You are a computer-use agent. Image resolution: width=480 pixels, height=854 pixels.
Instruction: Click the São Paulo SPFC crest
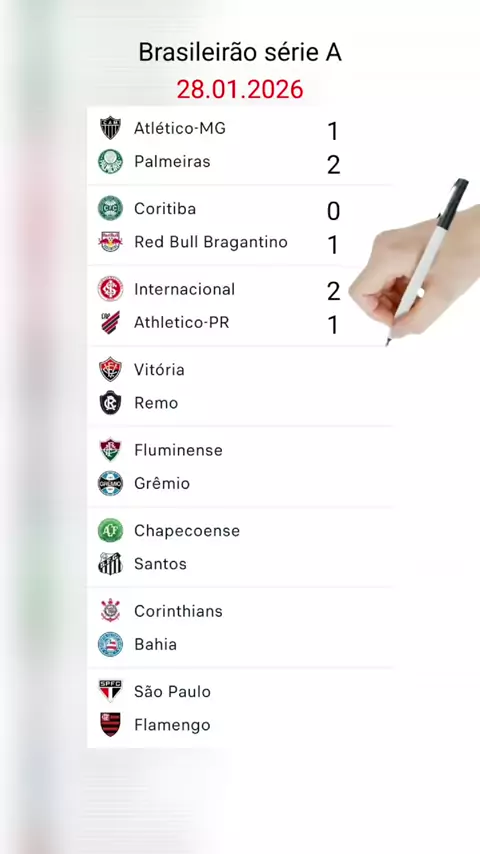point(110,691)
